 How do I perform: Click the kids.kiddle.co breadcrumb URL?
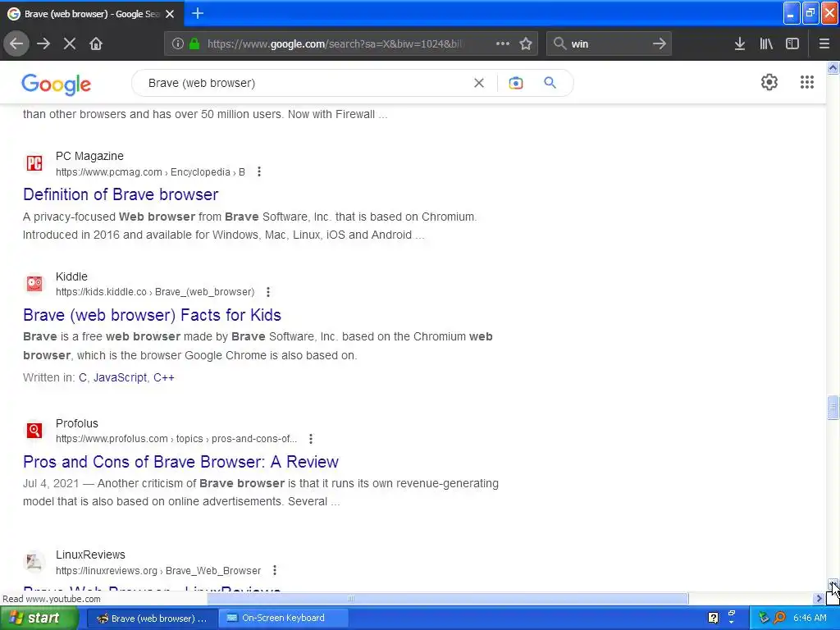click(x=155, y=292)
